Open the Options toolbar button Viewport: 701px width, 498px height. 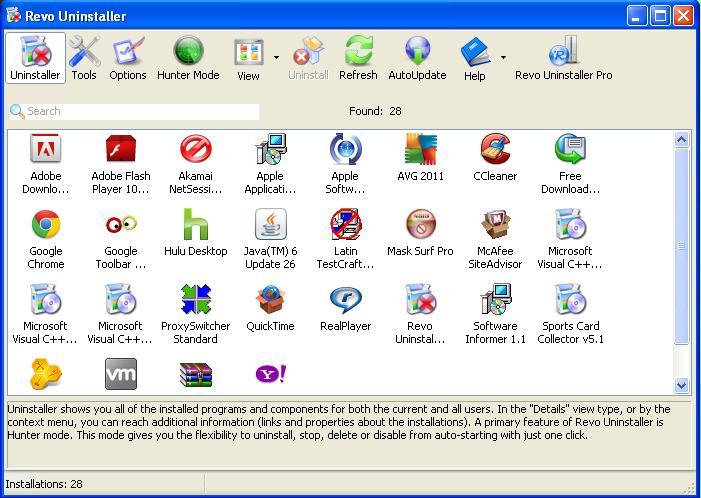pyautogui.click(x=128, y=58)
